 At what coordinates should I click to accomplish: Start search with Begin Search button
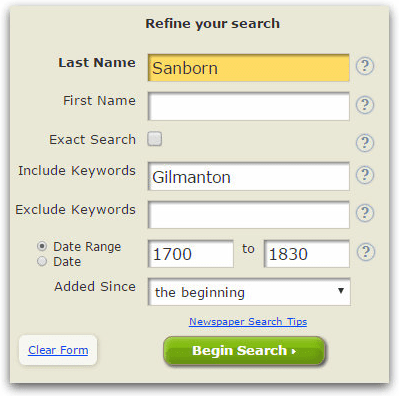point(244,351)
